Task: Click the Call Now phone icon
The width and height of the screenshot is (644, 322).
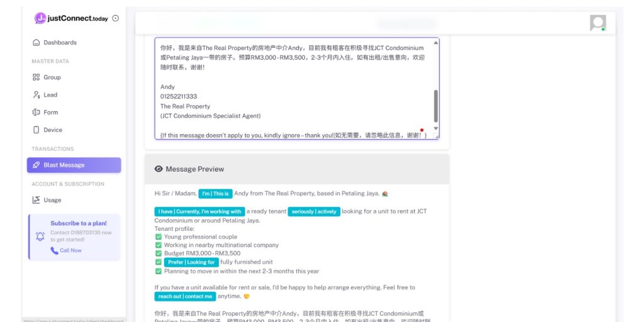Action: [x=54, y=250]
